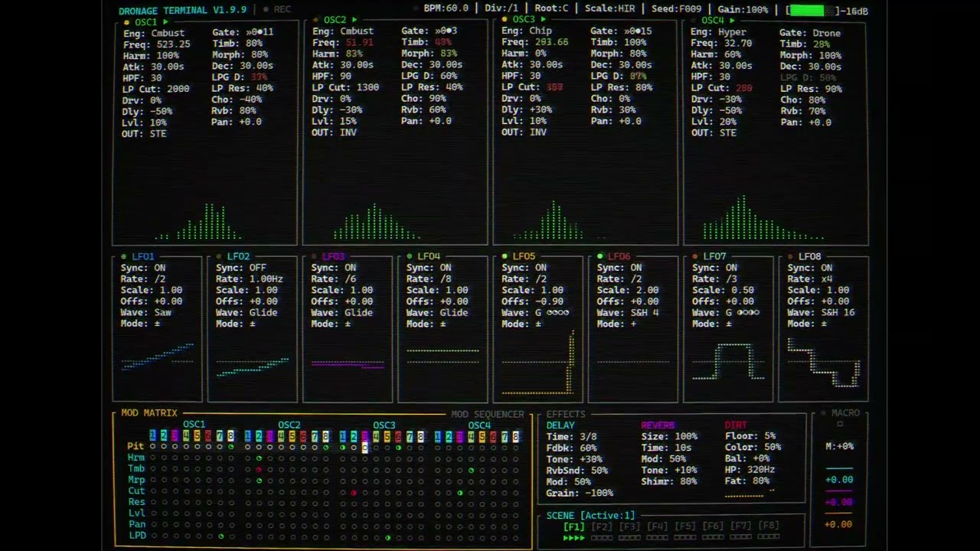Activate scene F8
980x551 pixels.
pyautogui.click(x=769, y=527)
